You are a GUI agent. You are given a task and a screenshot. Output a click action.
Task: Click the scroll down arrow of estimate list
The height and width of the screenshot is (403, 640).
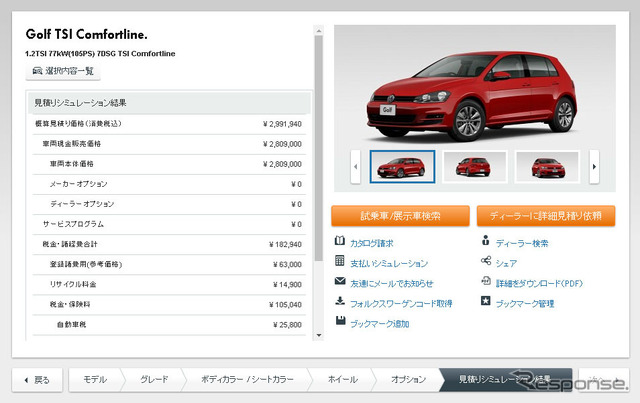pos(319,335)
